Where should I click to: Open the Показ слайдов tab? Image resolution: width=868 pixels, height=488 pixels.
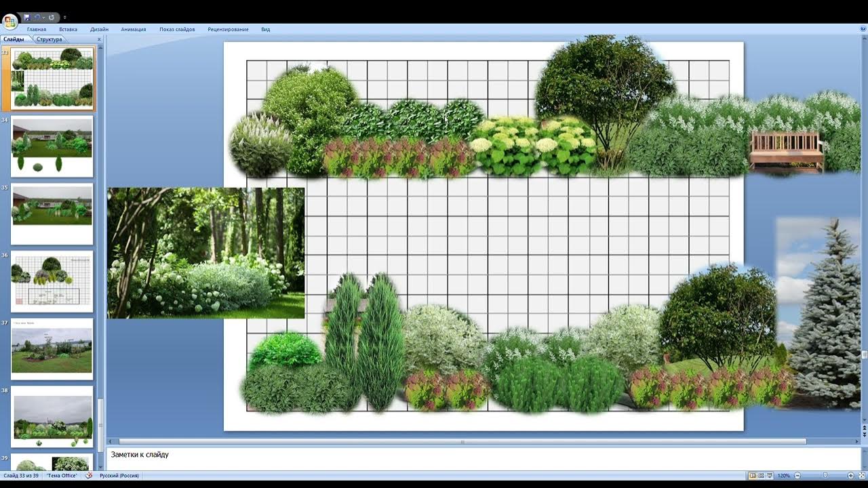point(177,29)
